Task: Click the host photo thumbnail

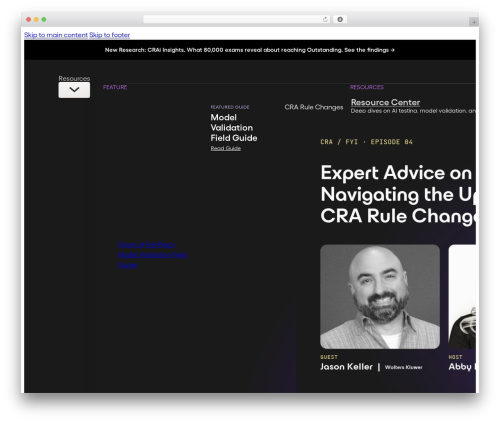Action: 462,297
